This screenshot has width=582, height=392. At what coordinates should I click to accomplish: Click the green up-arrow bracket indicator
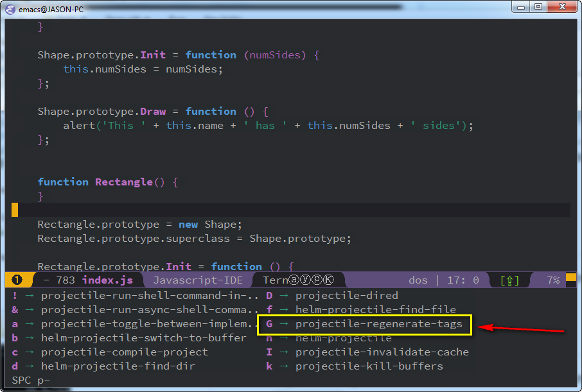[509, 280]
